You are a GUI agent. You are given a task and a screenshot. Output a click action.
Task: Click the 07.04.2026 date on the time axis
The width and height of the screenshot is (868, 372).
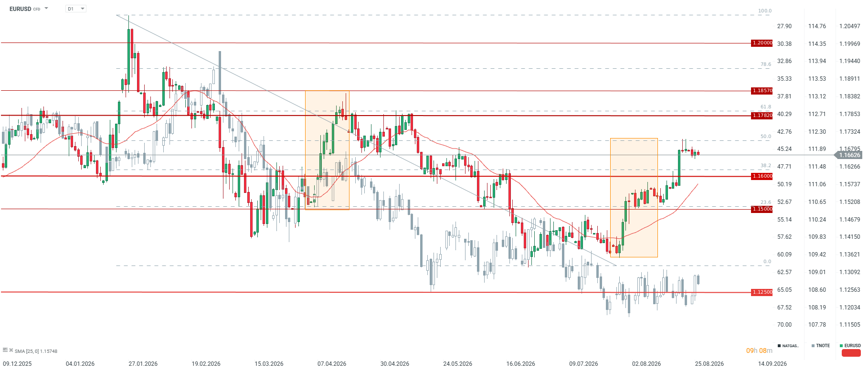[x=332, y=364]
